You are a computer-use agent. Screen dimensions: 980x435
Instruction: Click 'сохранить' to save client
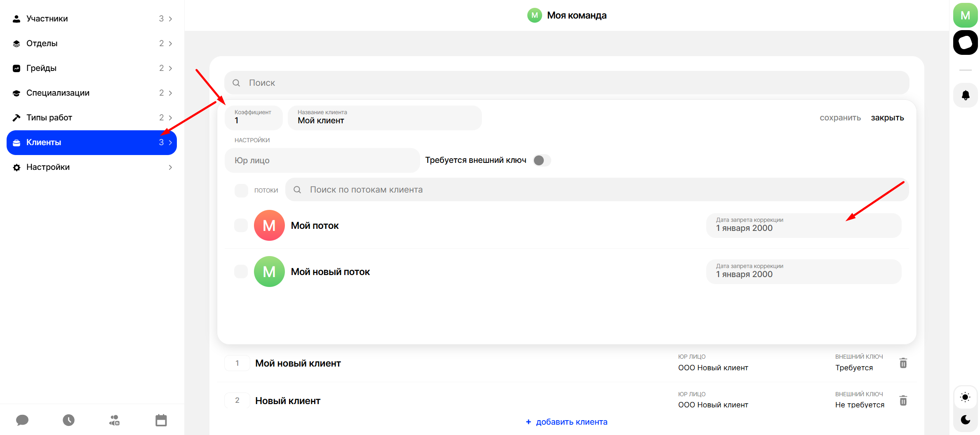tap(840, 118)
